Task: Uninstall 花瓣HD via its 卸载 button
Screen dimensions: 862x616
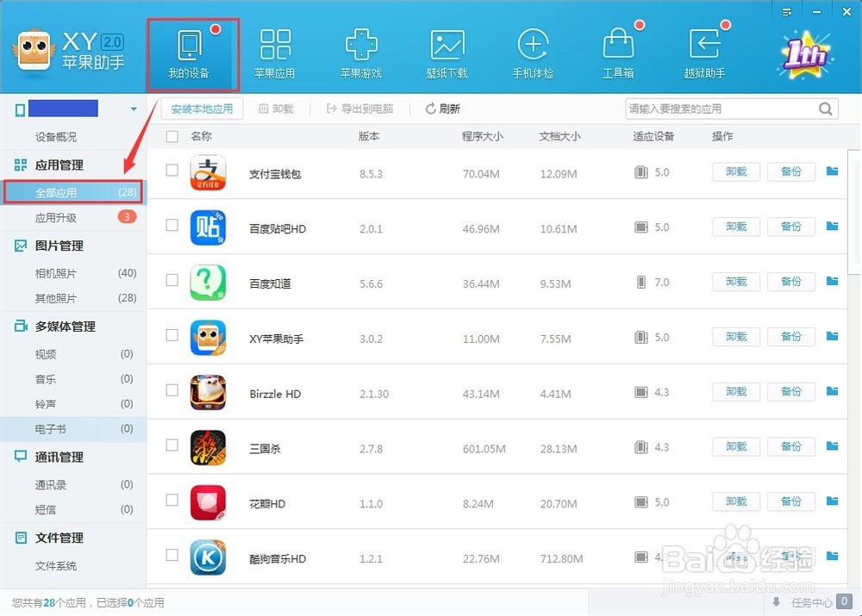Action: (736, 501)
